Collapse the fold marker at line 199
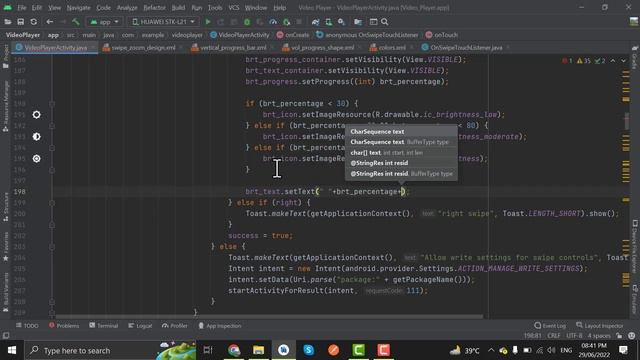Image resolution: width=640 pixels, height=360 pixels. (52, 203)
